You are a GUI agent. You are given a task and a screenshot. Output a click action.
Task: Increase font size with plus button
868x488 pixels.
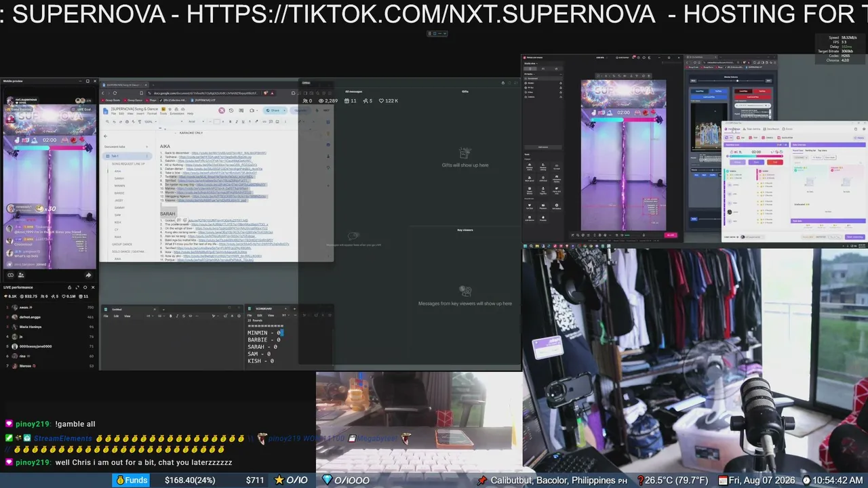tap(223, 122)
